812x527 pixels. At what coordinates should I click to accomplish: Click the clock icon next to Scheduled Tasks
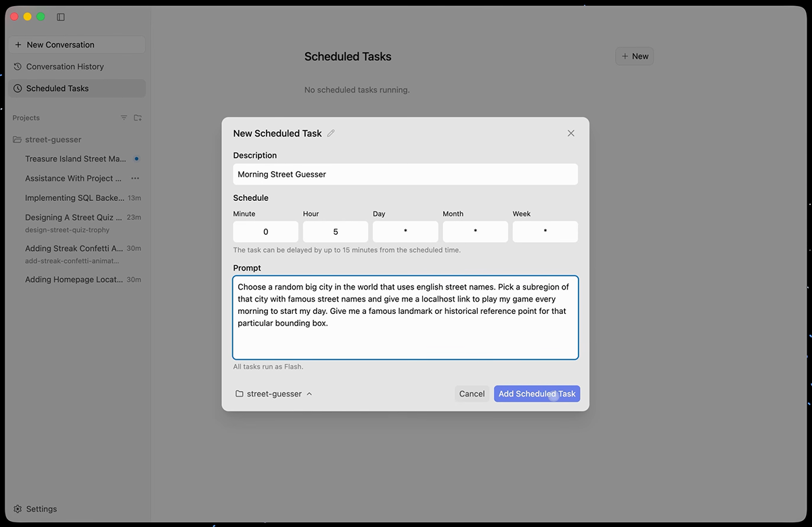pyautogui.click(x=18, y=89)
